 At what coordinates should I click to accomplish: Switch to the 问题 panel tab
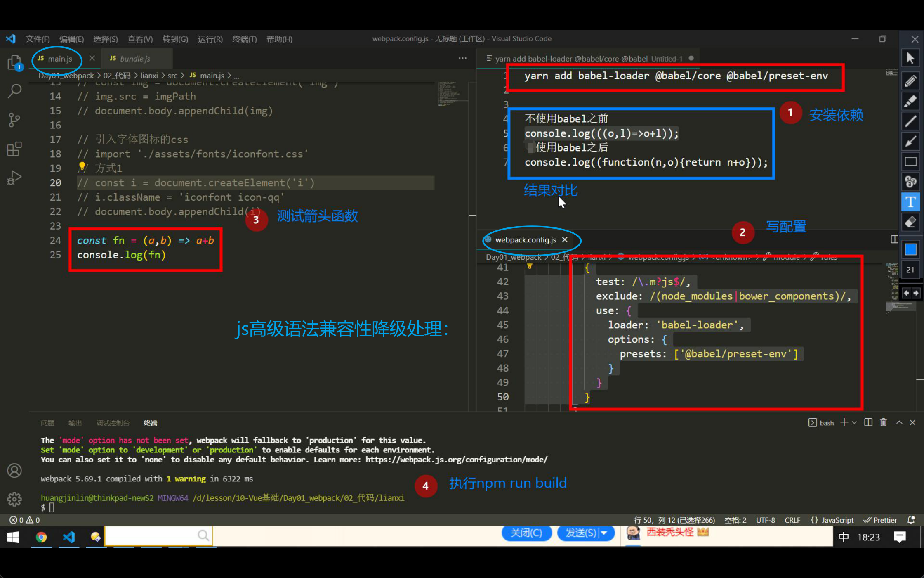[47, 423]
